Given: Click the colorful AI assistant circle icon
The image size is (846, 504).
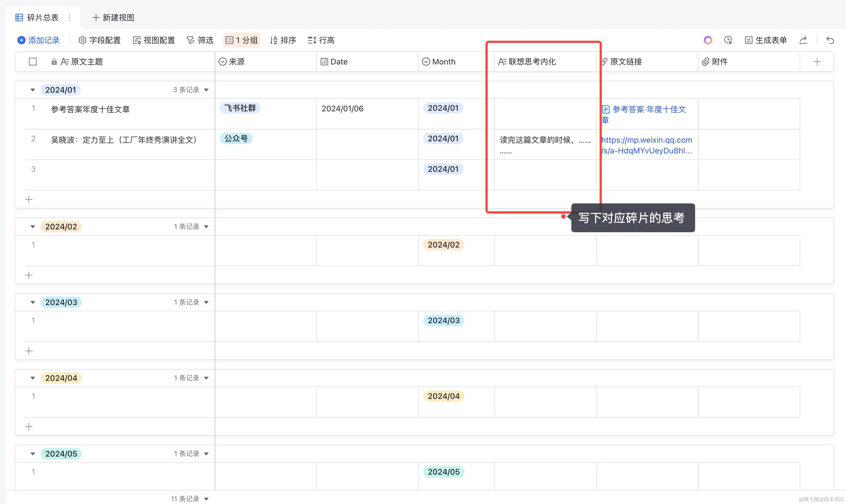Looking at the screenshot, I should [708, 40].
